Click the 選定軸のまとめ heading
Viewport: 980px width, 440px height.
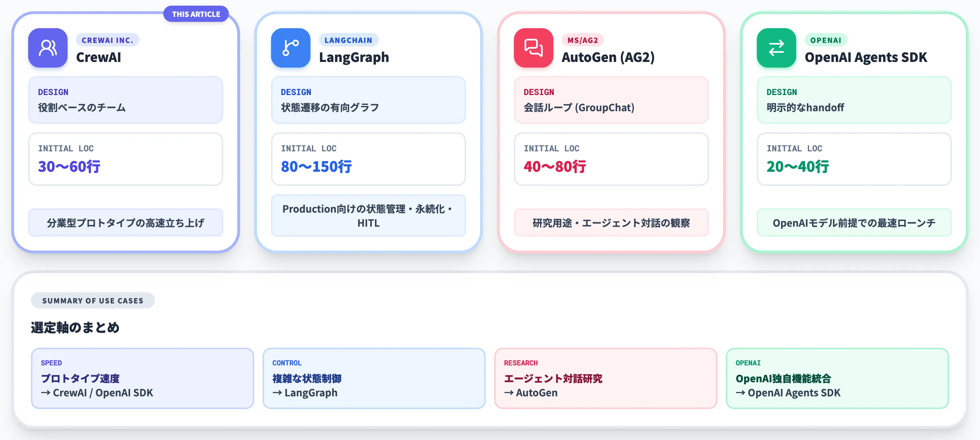pos(75,327)
